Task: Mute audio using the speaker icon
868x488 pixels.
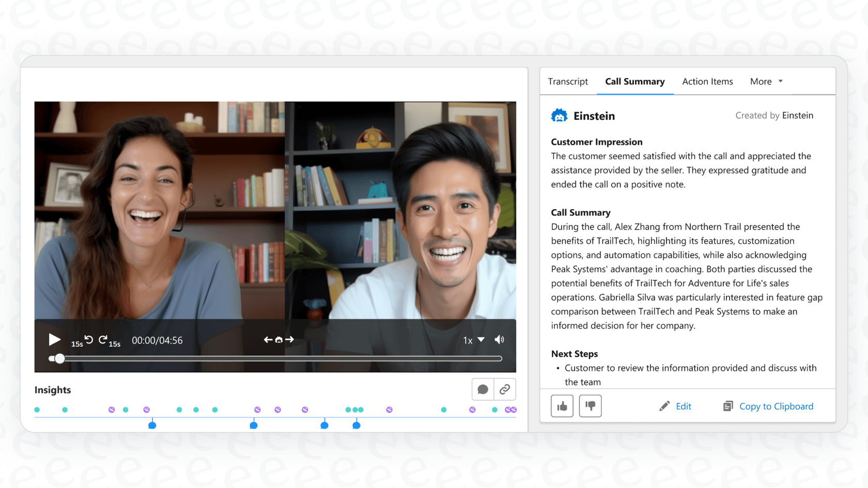Action: 499,339
